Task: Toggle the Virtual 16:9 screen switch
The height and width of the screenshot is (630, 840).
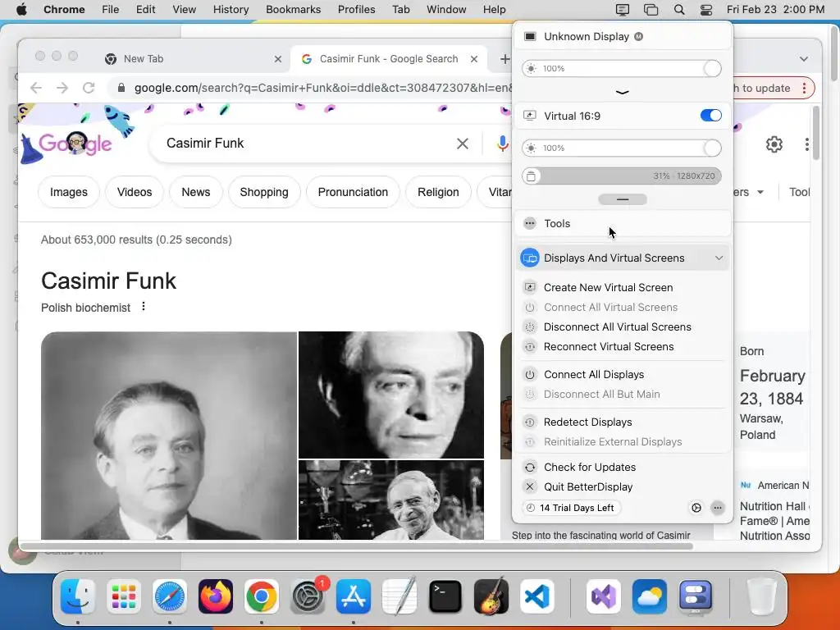Action: click(711, 116)
